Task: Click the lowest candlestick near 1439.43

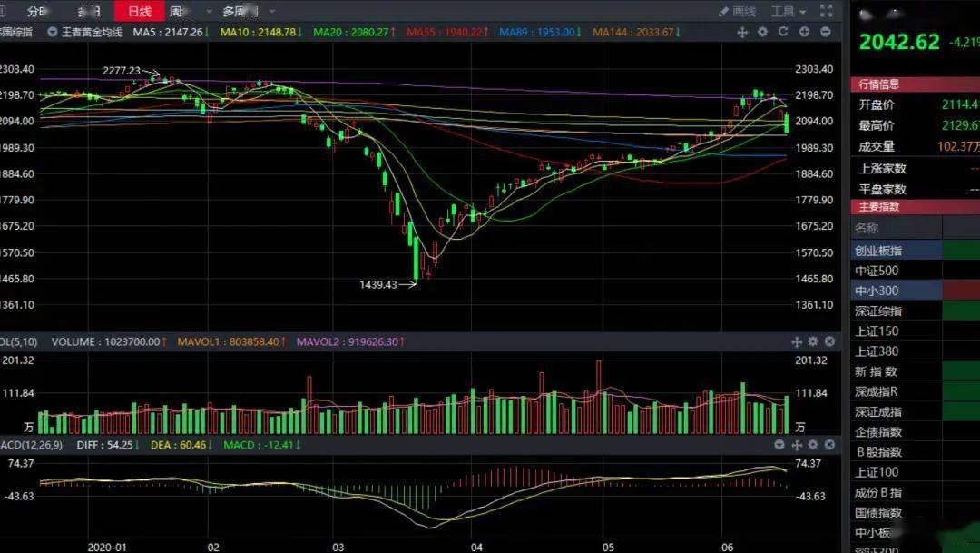Action: (416, 258)
